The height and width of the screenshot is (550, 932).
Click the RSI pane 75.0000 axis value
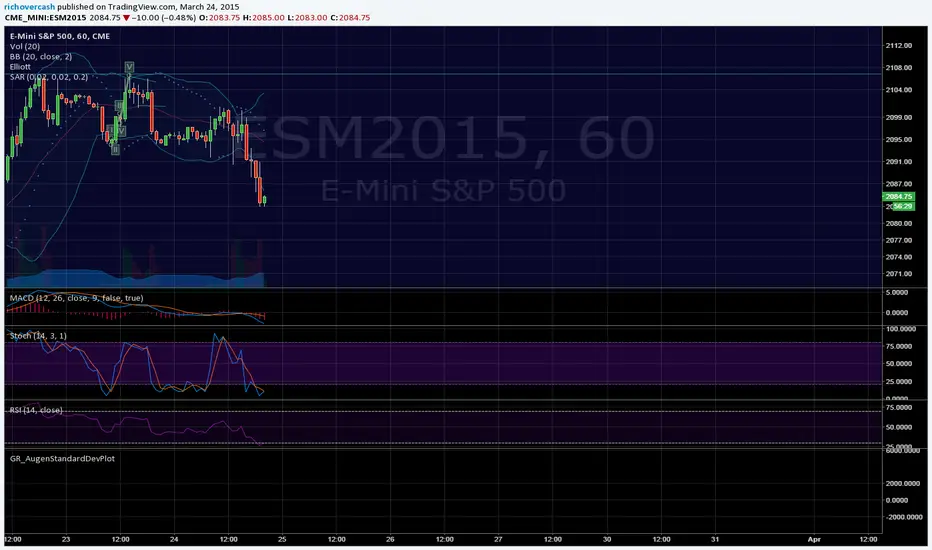click(x=899, y=408)
